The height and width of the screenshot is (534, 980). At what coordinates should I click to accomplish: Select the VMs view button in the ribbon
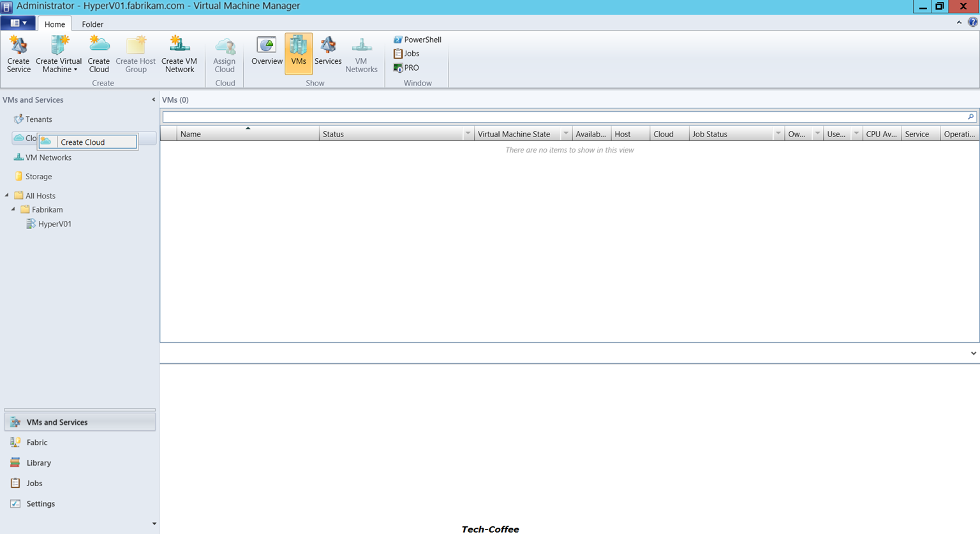click(x=299, y=54)
